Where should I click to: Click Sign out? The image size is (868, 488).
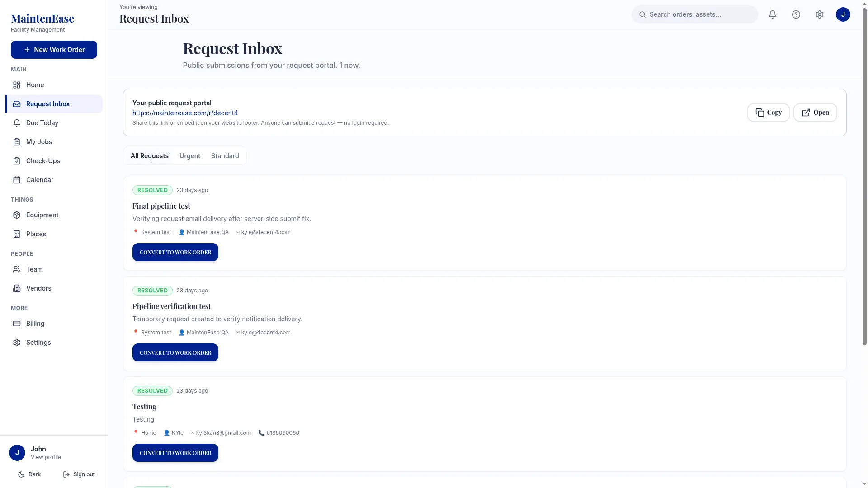pyautogui.click(x=79, y=474)
